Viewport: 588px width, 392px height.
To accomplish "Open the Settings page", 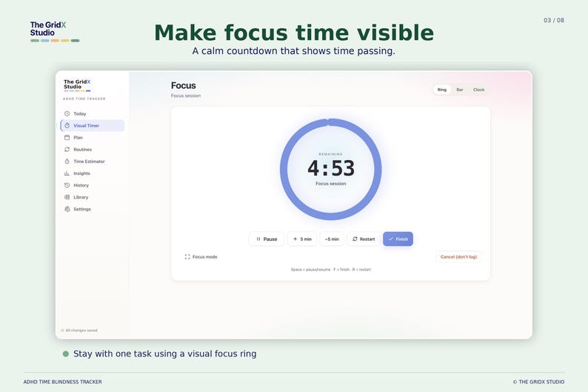I will 93,209.
